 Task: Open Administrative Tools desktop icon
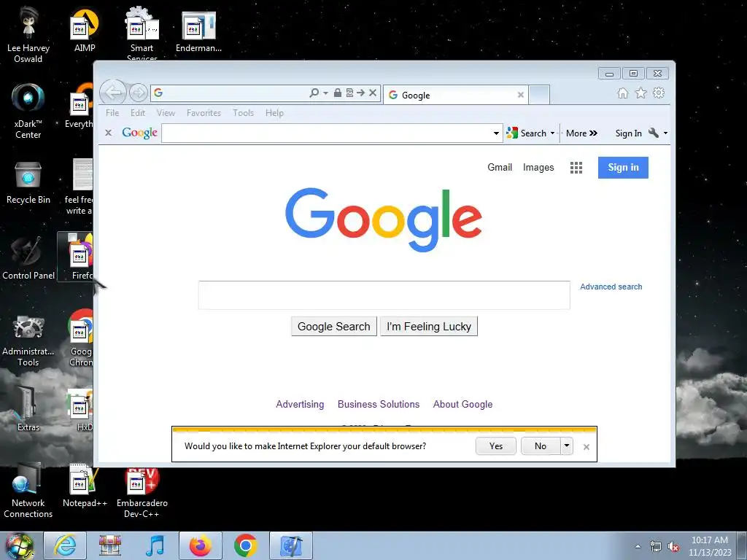[28, 341]
